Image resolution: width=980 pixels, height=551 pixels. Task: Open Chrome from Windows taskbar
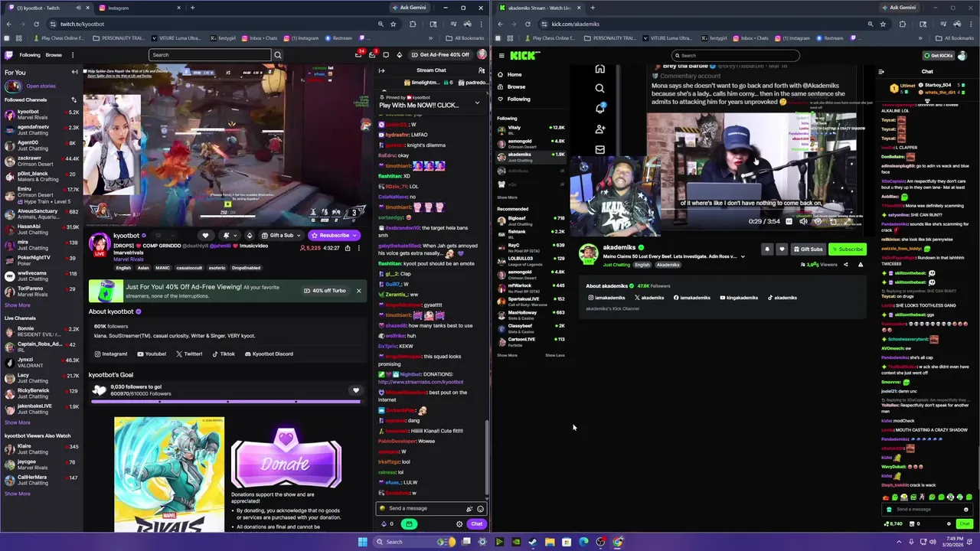coord(617,542)
